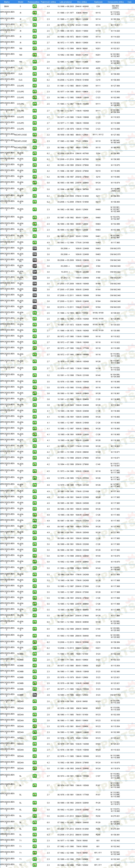Click the Model column header
The height and width of the screenshot is (868, 135).
20,2
